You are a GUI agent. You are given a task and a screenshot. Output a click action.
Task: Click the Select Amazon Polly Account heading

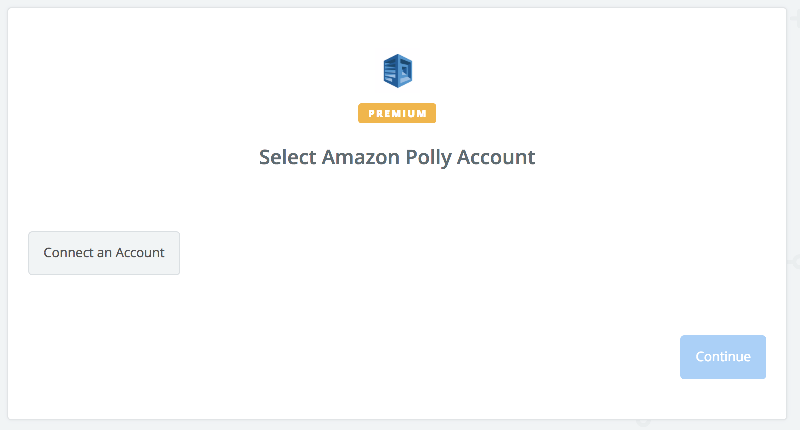pyautogui.click(x=397, y=157)
